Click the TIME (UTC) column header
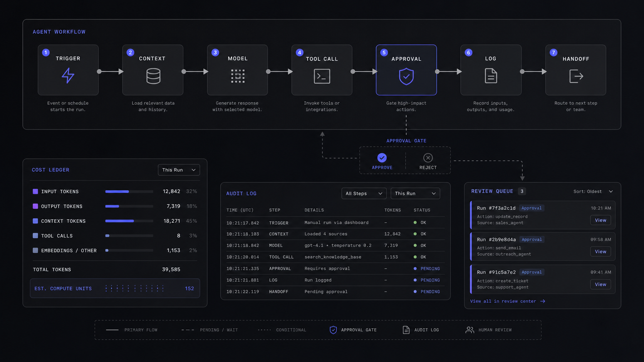This screenshot has width=644, height=362. pyautogui.click(x=240, y=210)
